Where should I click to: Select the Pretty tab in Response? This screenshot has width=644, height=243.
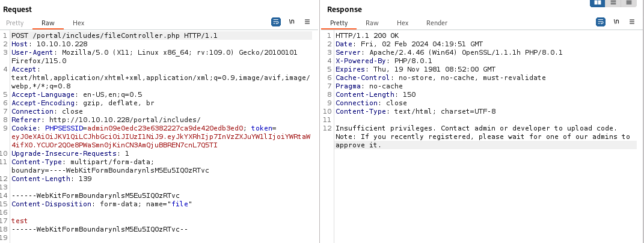point(339,23)
